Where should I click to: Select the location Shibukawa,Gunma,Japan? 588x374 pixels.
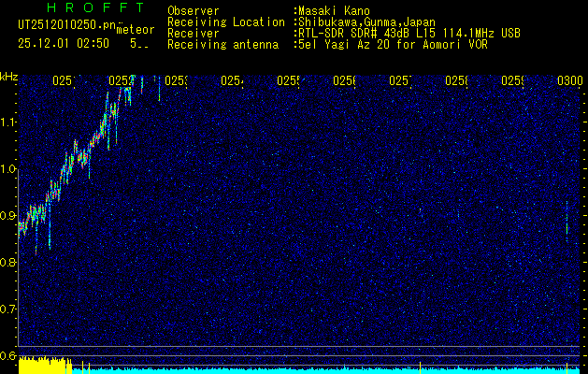pyautogui.click(x=366, y=22)
